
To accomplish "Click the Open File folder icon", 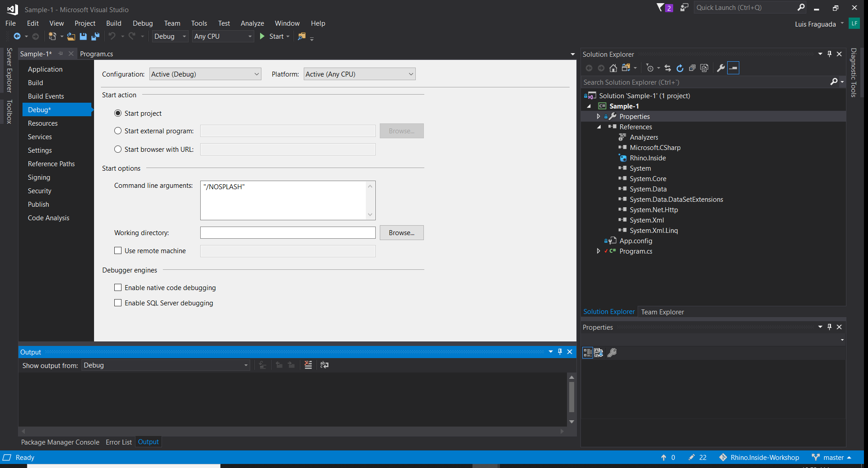I will click(71, 36).
